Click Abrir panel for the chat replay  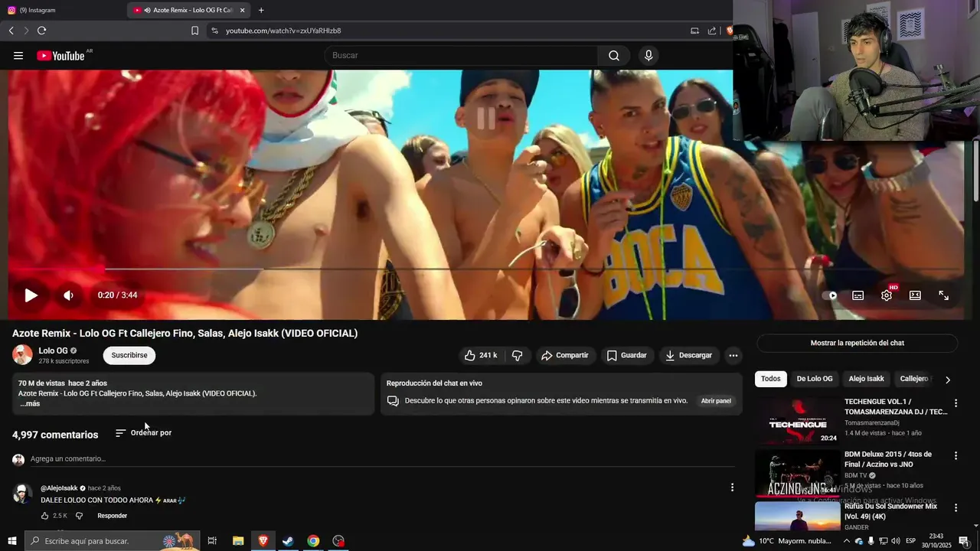pos(716,401)
